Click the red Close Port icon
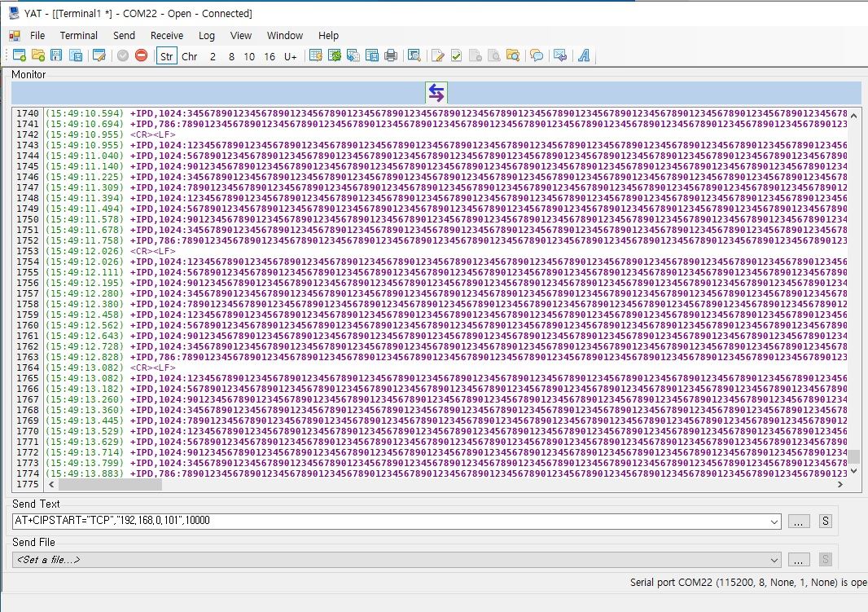868x612 pixels. [x=141, y=55]
